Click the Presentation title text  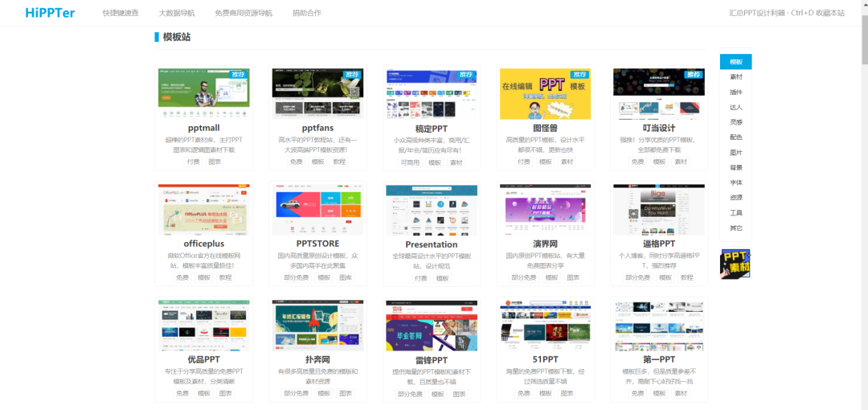point(432,244)
